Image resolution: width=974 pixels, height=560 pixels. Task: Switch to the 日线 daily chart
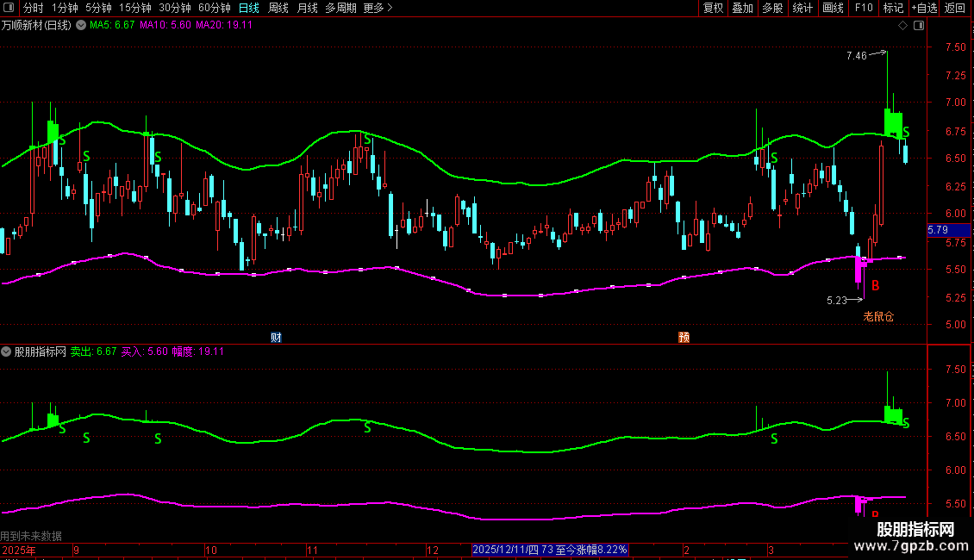tap(249, 8)
